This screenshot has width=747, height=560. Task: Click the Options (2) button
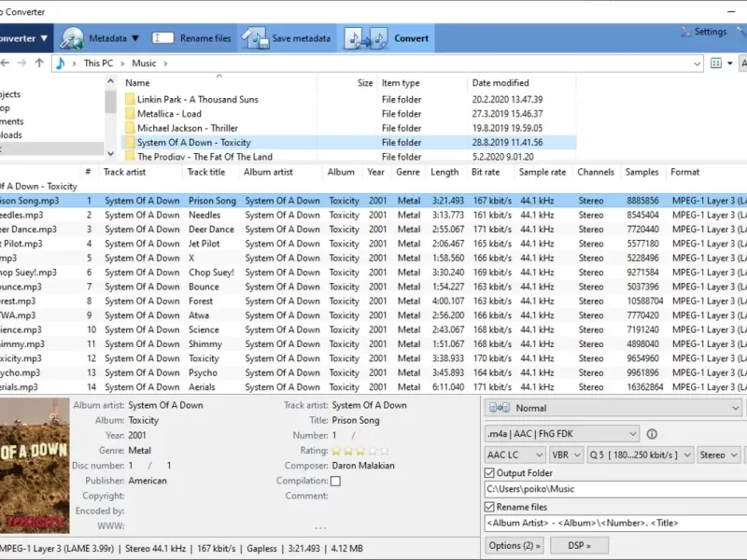coord(514,545)
